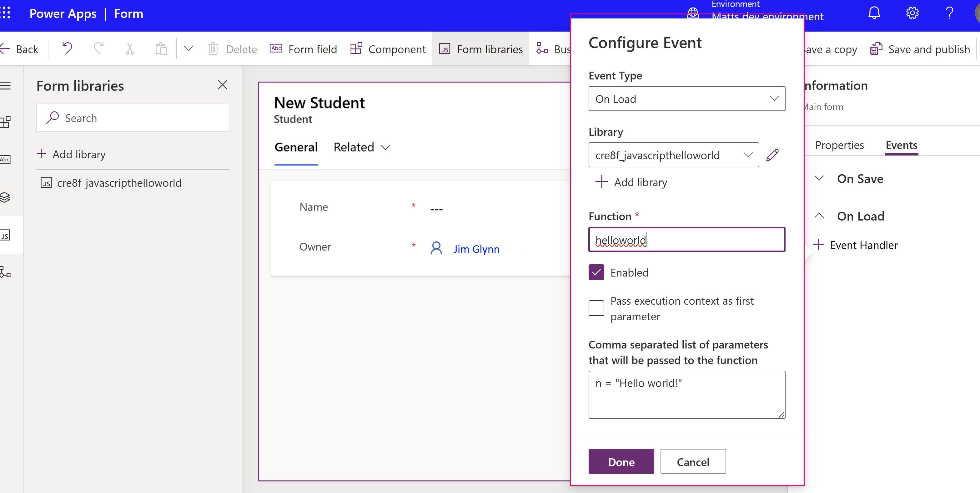Open the Library dropdown
Viewport: 980px width, 493px height.
(x=673, y=155)
